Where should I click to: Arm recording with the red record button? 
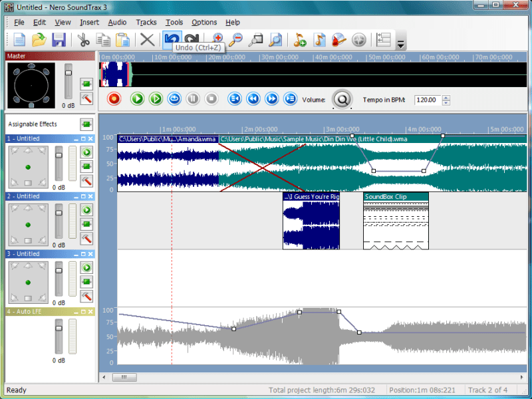coord(114,98)
